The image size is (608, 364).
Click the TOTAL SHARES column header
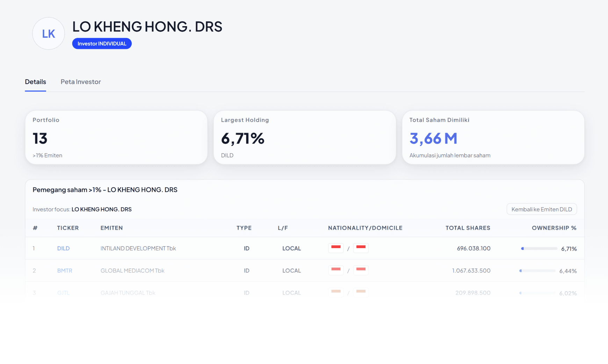pos(468,228)
